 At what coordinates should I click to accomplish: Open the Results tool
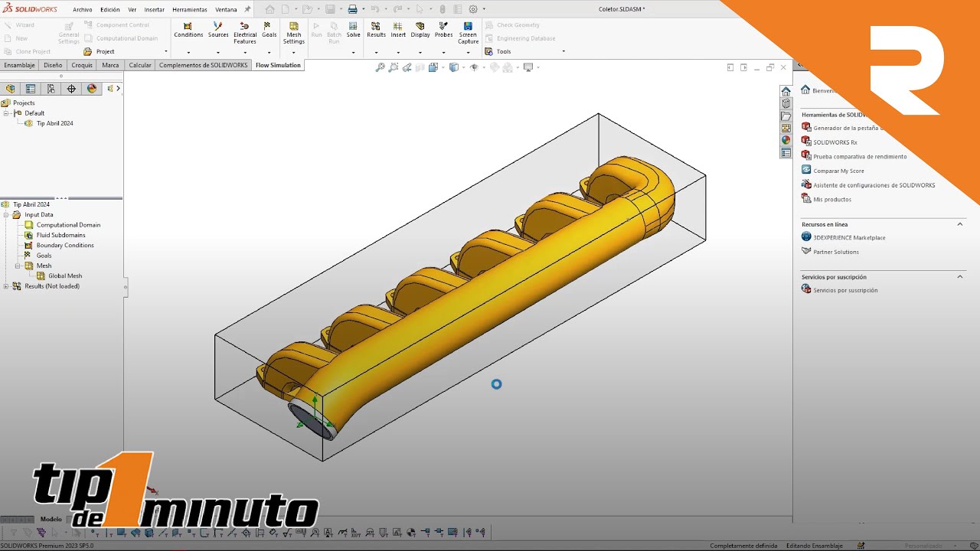376,30
